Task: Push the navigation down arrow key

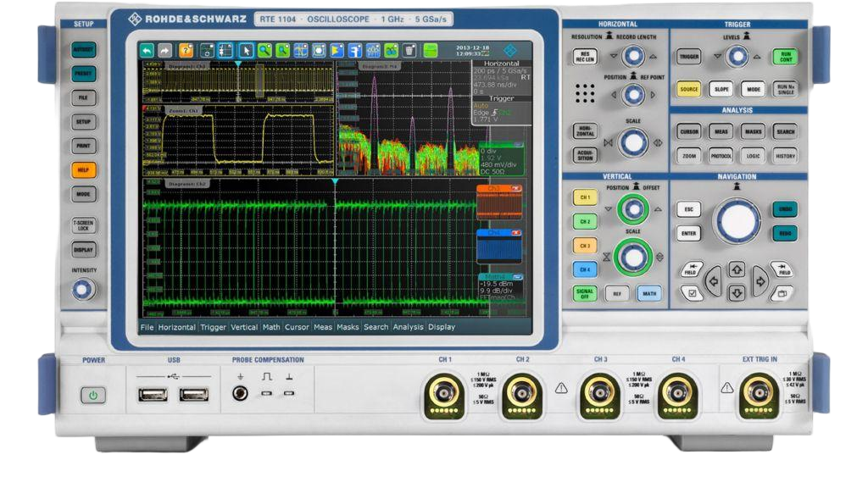Action: point(737,292)
